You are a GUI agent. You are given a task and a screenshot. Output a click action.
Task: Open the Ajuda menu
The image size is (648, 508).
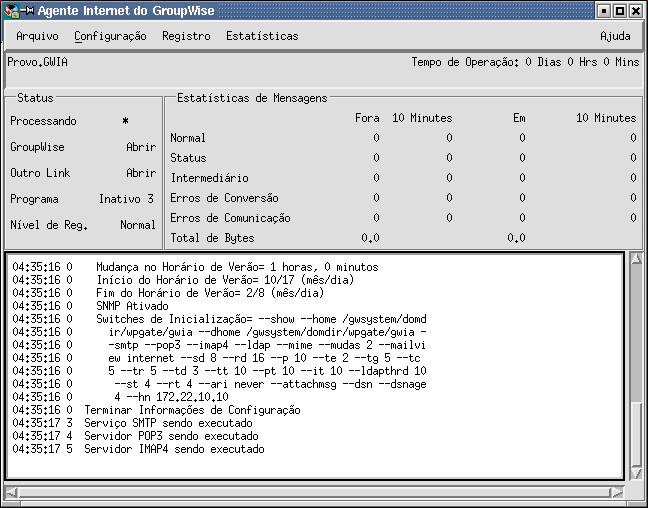point(615,36)
